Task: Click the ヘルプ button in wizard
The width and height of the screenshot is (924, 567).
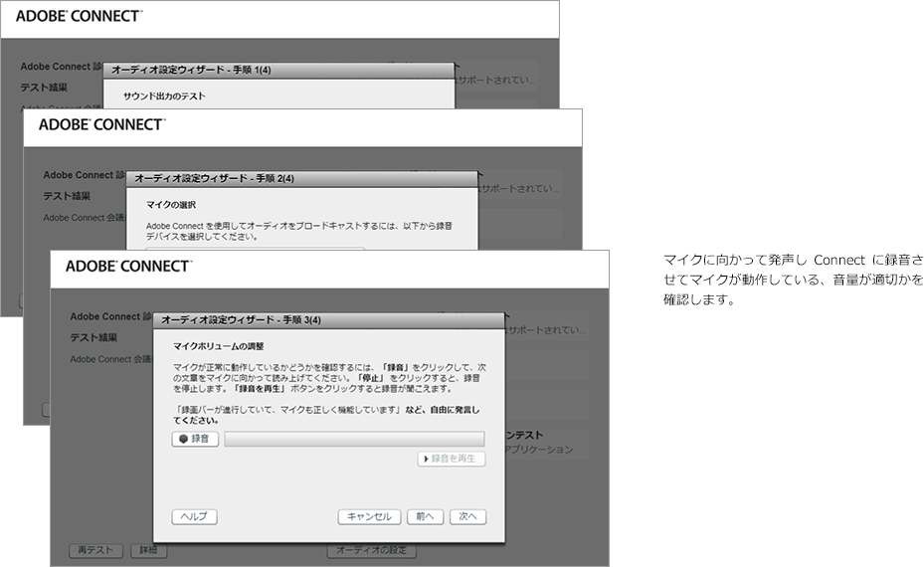Action: point(195,517)
